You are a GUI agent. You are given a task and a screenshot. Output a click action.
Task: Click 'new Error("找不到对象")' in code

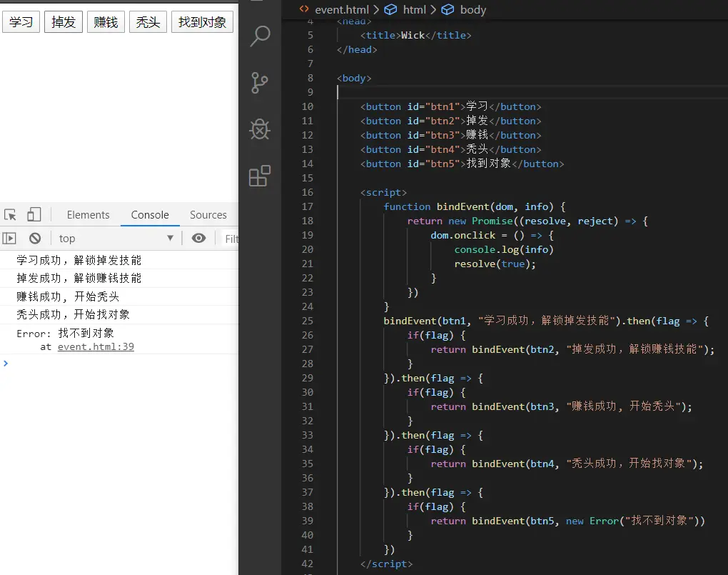(632, 521)
